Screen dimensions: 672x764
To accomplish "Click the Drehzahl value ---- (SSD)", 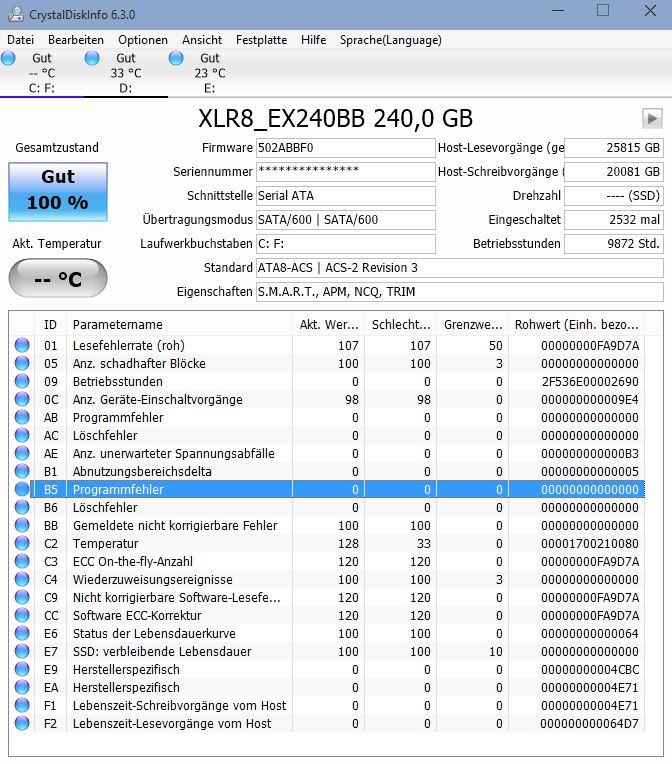I will pos(614,195).
